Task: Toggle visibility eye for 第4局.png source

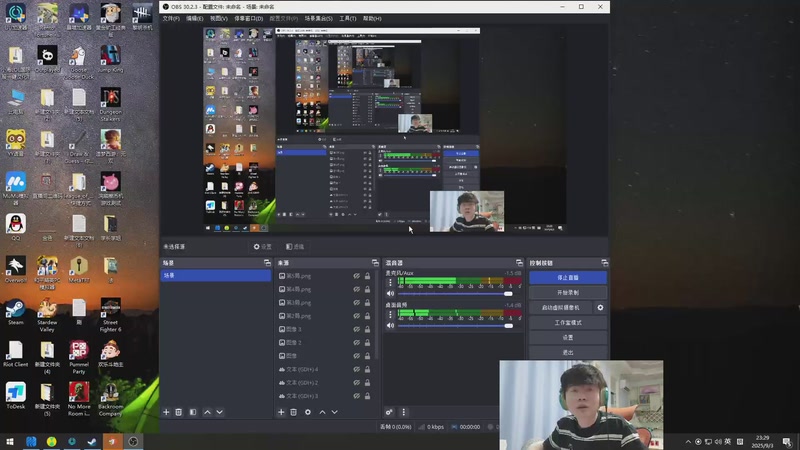Action: pos(357,289)
